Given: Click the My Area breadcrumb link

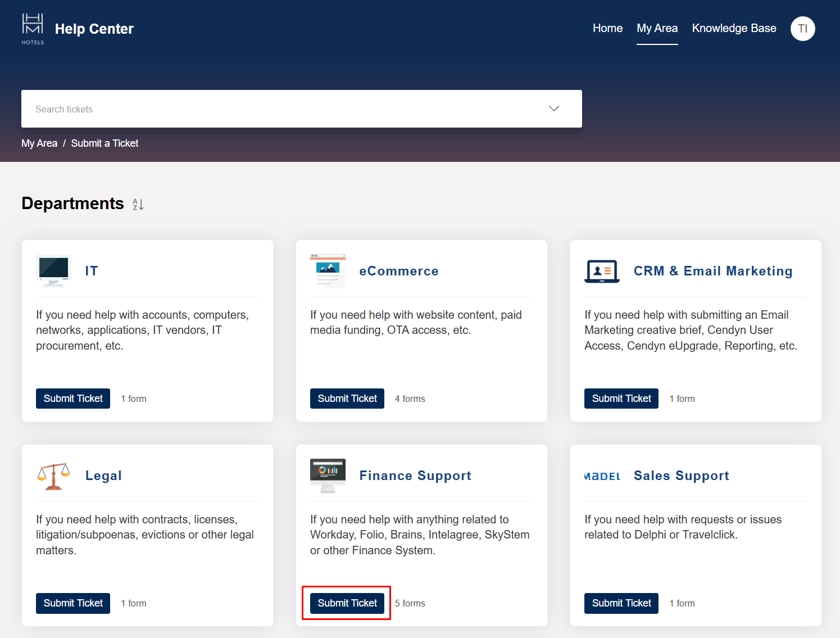Looking at the screenshot, I should point(39,143).
